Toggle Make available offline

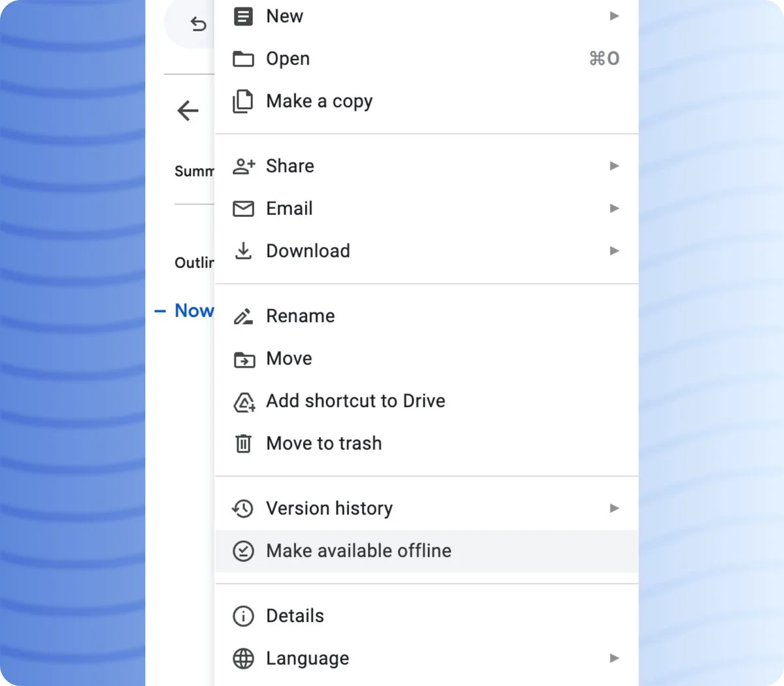click(358, 551)
